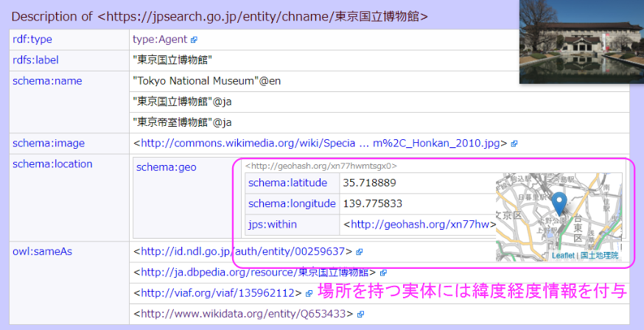Click the longitude value 139.775833

click(x=373, y=203)
